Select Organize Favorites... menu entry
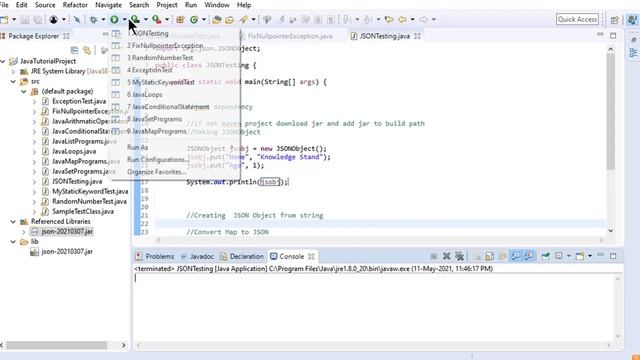 pyautogui.click(x=156, y=172)
